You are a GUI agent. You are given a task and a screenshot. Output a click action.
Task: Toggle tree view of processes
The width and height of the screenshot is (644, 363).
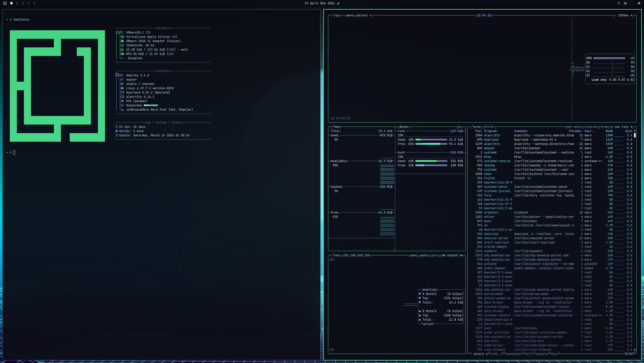(x=604, y=127)
